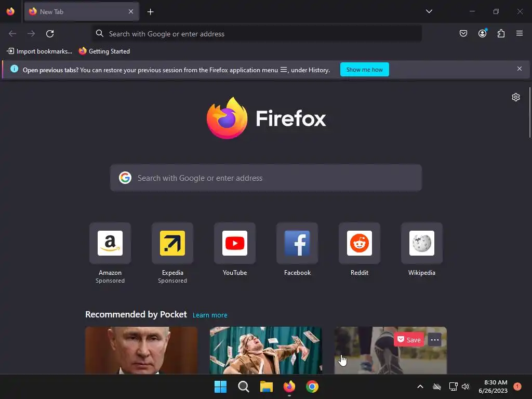
Task: Open the Windows Start button
Action: [x=220, y=387]
